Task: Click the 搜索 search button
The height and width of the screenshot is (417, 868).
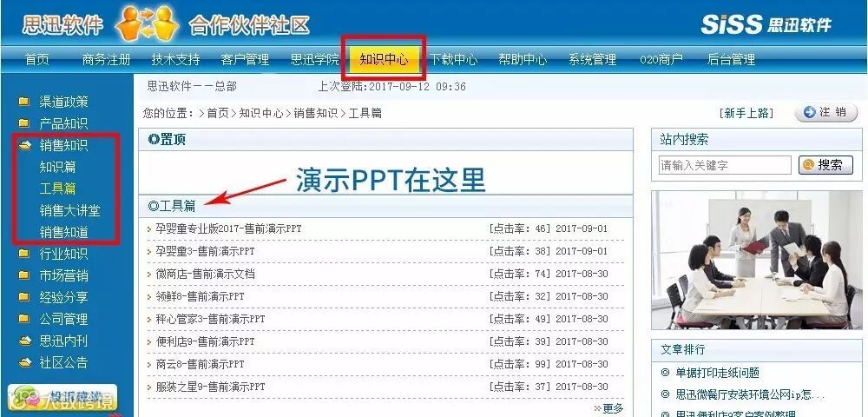Action: [x=825, y=164]
